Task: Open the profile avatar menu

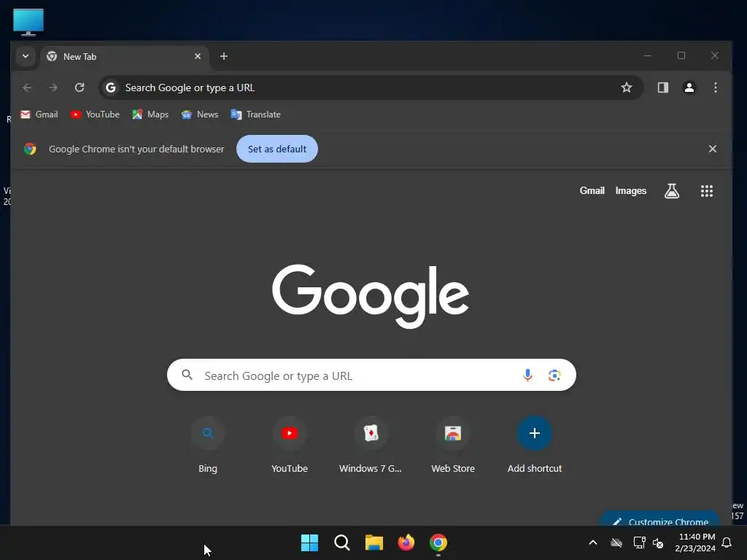Action: pyautogui.click(x=689, y=87)
